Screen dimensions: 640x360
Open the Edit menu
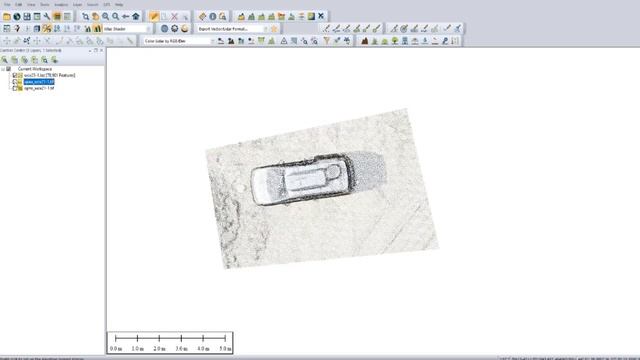[x=18, y=4]
